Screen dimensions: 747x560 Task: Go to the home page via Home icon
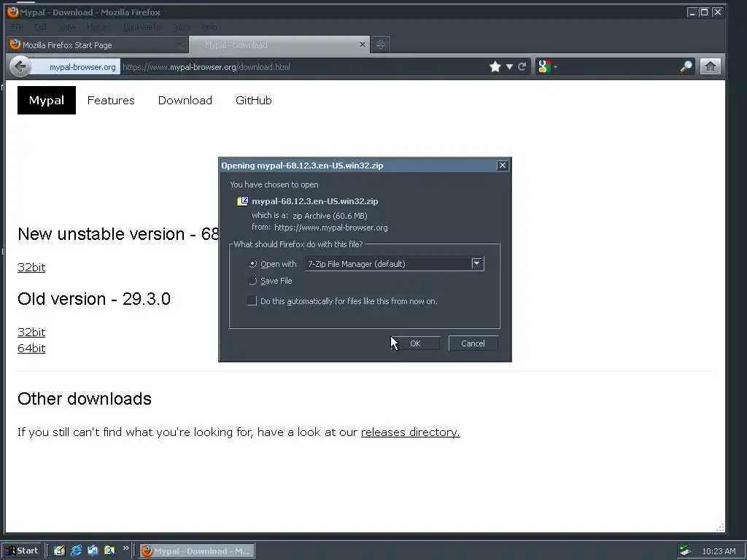pos(710,66)
